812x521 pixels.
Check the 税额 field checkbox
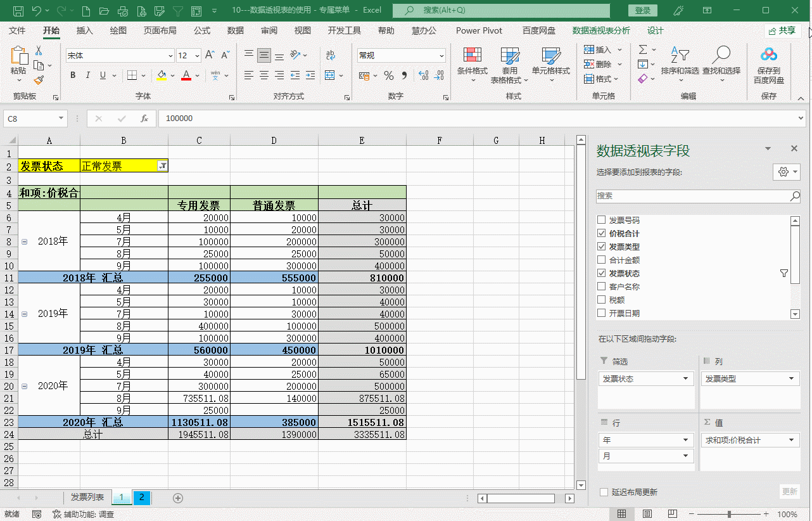point(602,300)
